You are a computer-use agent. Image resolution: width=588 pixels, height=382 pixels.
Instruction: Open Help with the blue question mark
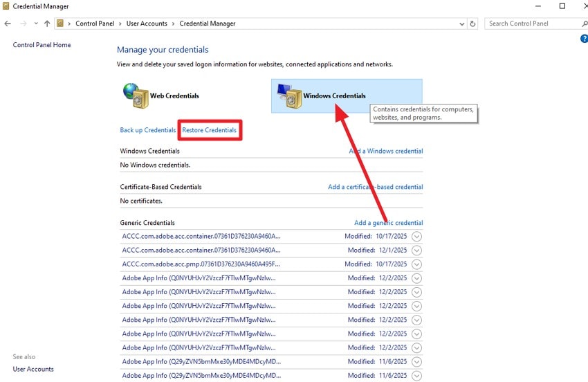point(584,38)
